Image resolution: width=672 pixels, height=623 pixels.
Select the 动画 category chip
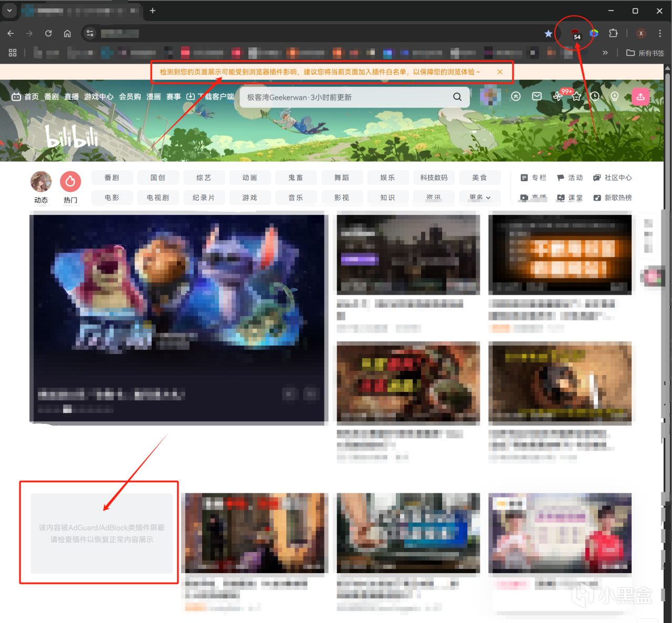[x=249, y=178]
